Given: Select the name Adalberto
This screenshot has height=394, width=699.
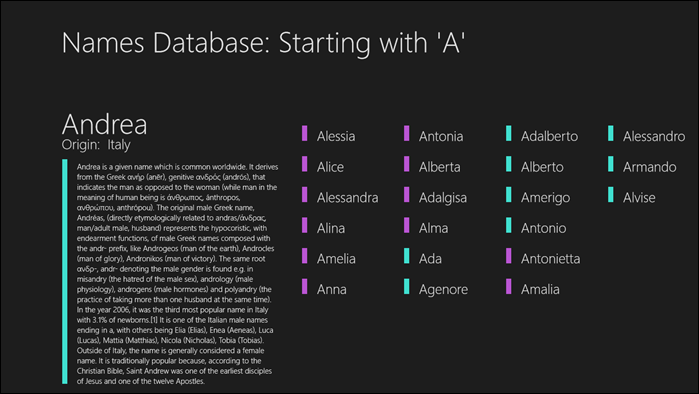Looking at the screenshot, I should click(549, 136).
